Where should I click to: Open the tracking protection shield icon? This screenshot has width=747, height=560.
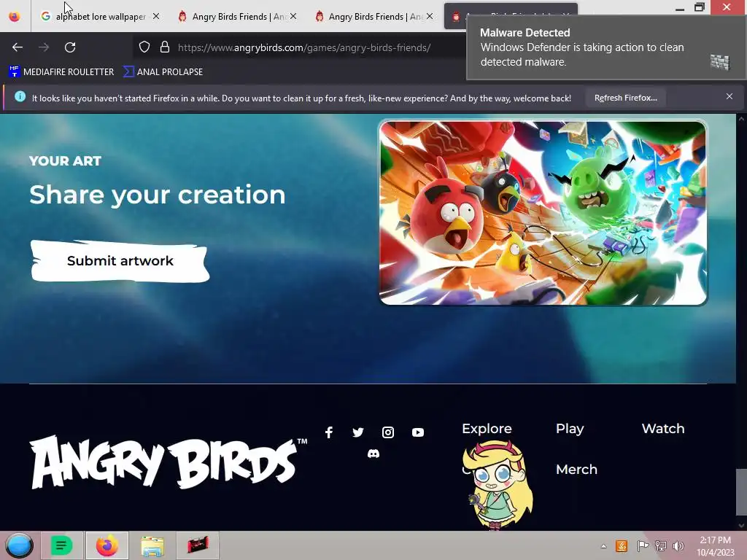click(144, 47)
